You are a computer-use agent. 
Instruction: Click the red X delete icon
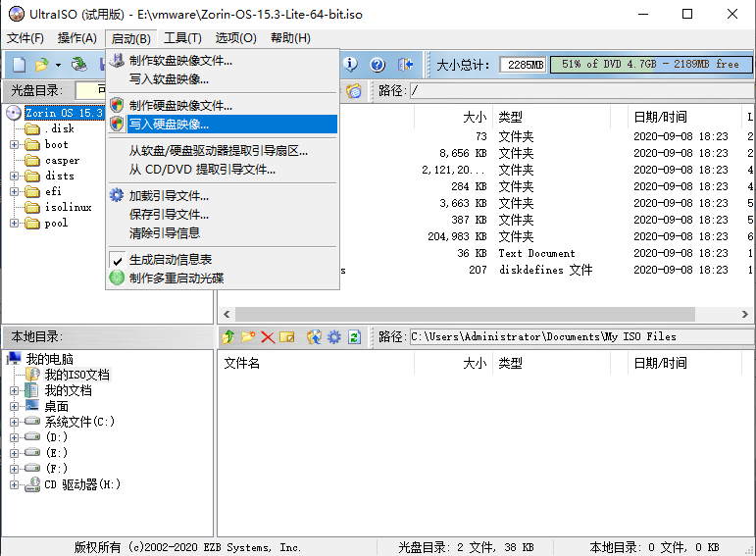coord(268,337)
